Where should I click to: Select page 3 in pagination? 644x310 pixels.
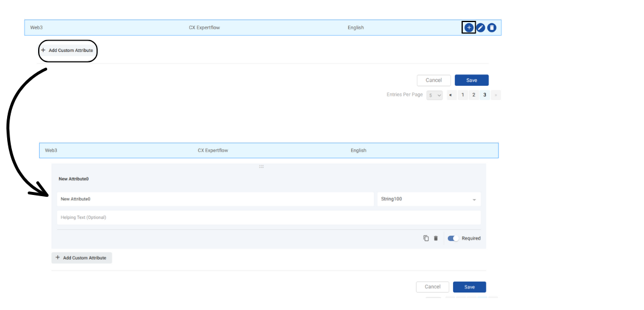pyautogui.click(x=485, y=95)
